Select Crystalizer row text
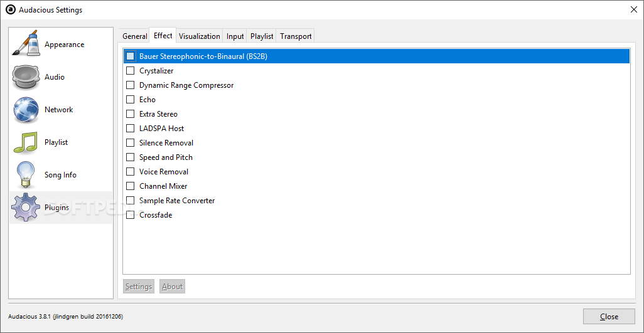Screen dimensions: 644x333 tap(156, 70)
